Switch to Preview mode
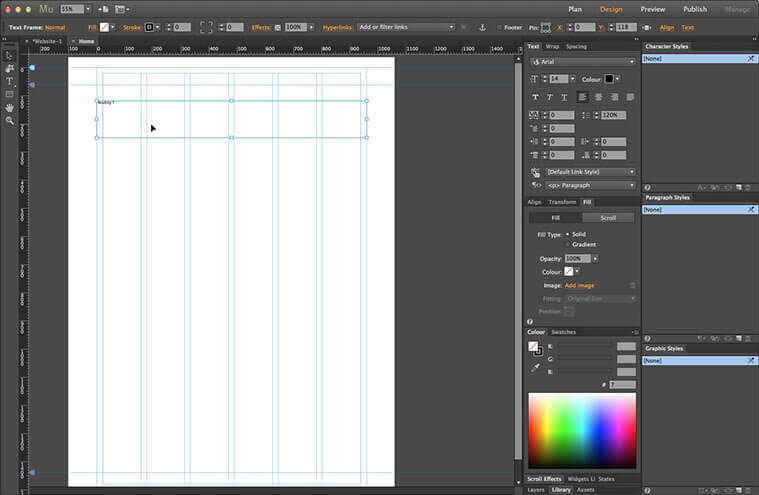The height and width of the screenshot is (495, 759). tap(652, 9)
